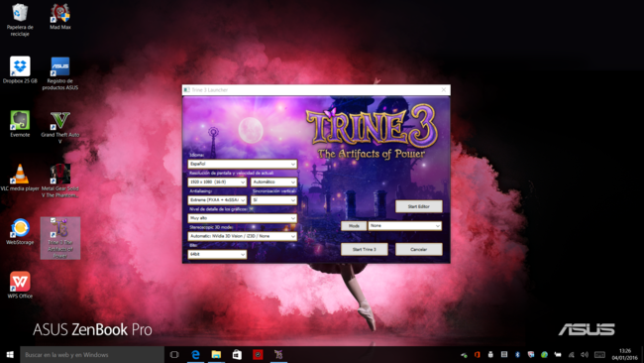This screenshot has height=363, width=644.
Task: Open Task View on the taskbar
Action: point(174,354)
